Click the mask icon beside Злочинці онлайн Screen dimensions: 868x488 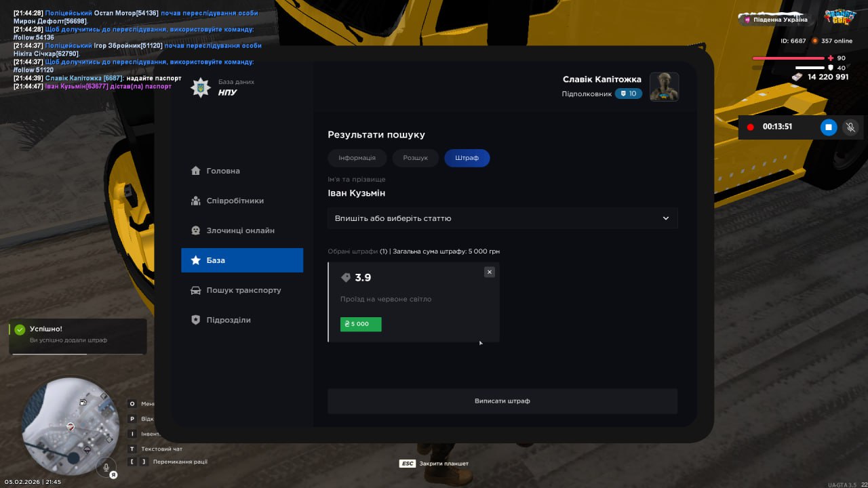pyautogui.click(x=196, y=230)
